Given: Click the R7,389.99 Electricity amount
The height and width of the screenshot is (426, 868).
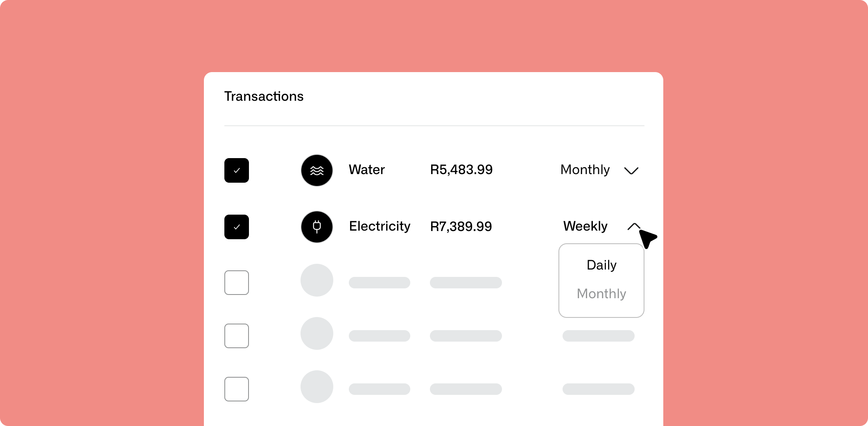Looking at the screenshot, I should tap(461, 227).
